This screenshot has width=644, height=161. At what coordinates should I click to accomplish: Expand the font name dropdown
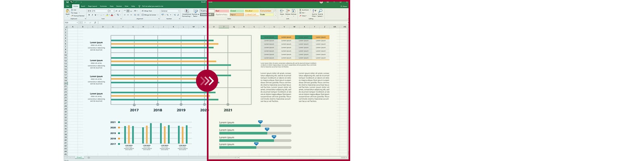pyautogui.click(x=107, y=11)
